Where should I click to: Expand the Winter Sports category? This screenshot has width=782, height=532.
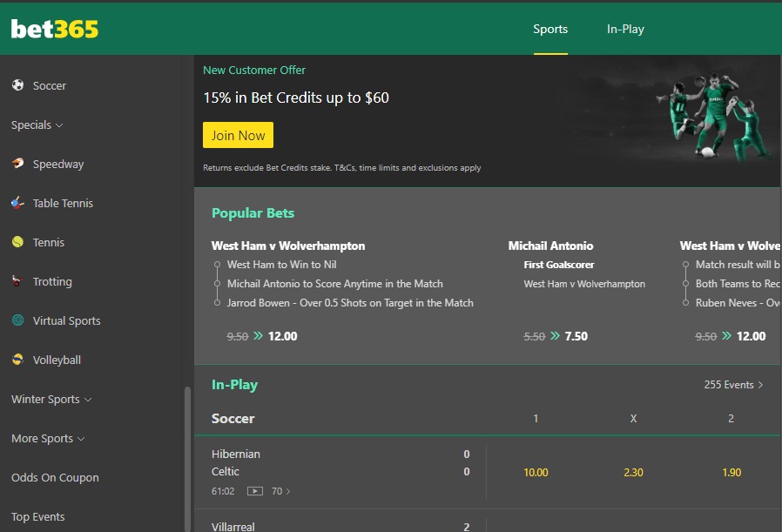(x=51, y=399)
